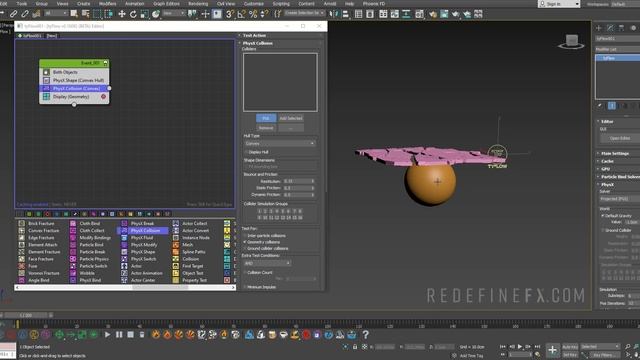Open the selection filter All dropdown
This screenshot has height=360, width=640.
[x=56, y=13]
